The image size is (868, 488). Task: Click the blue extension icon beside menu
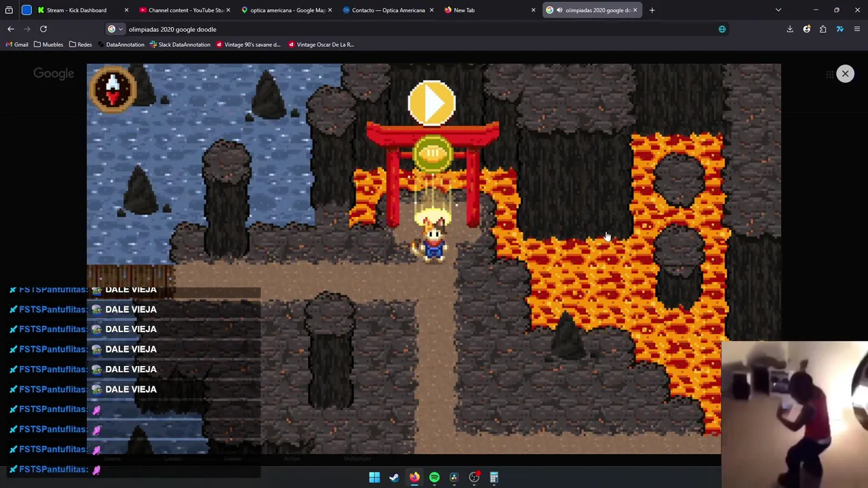click(840, 29)
